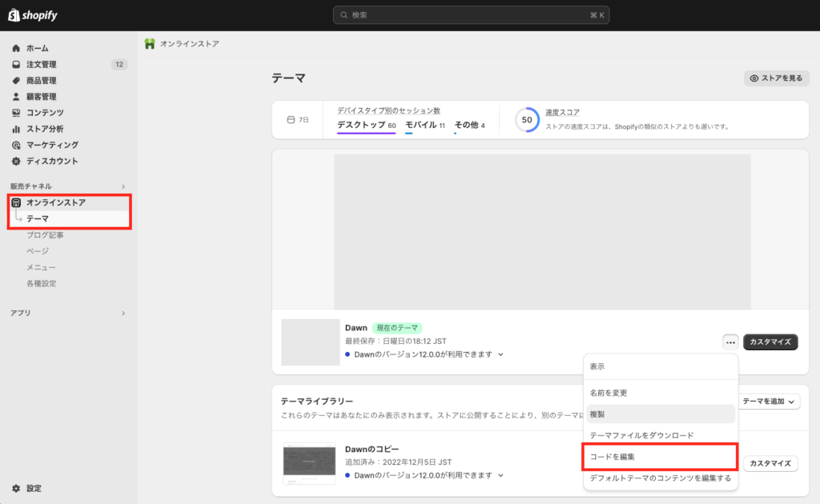This screenshot has width=820, height=504.
Task: Click the Shopify logo
Action: click(32, 15)
